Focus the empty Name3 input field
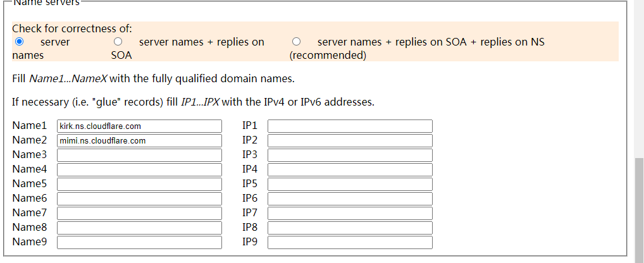This screenshot has height=263, width=644. coord(139,156)
